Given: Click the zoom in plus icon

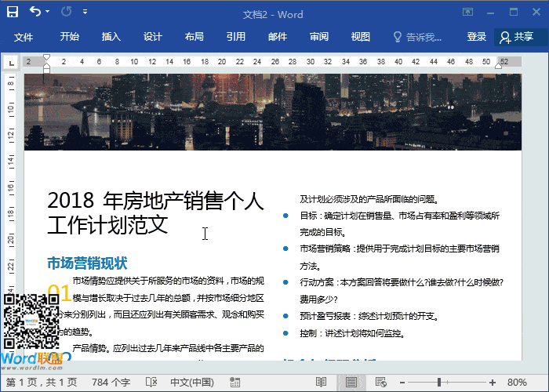Looking at the screenshot, I should pyautogui.click(x=492, y=382).
